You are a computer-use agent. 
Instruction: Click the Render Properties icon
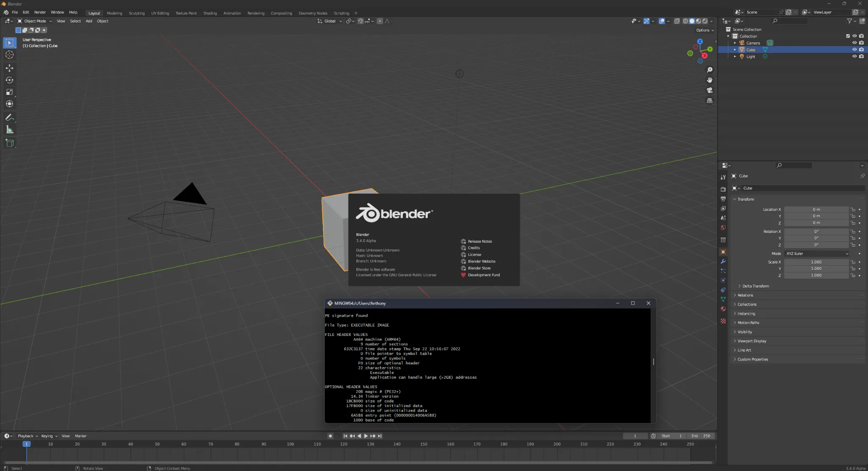tap(723, 198)
